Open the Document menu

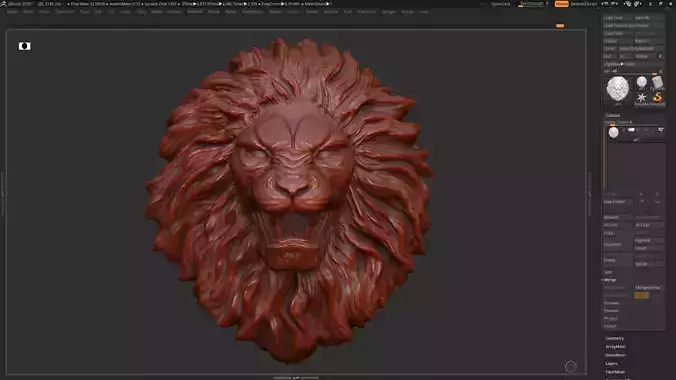(x=65, y=12)
